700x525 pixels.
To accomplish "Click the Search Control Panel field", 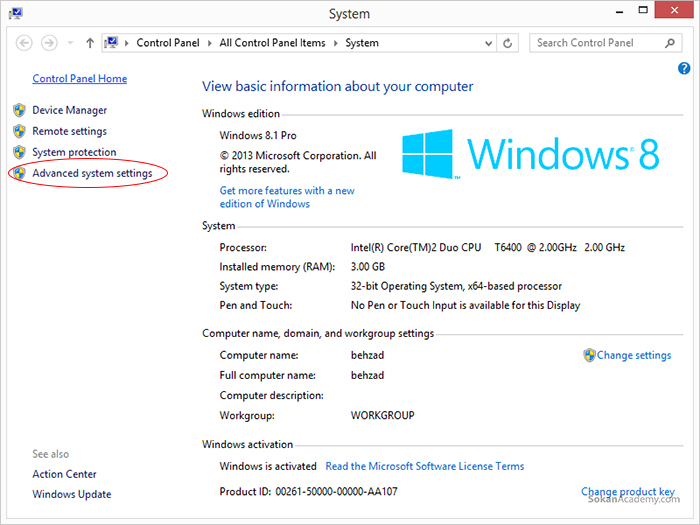I will (598, 43).
